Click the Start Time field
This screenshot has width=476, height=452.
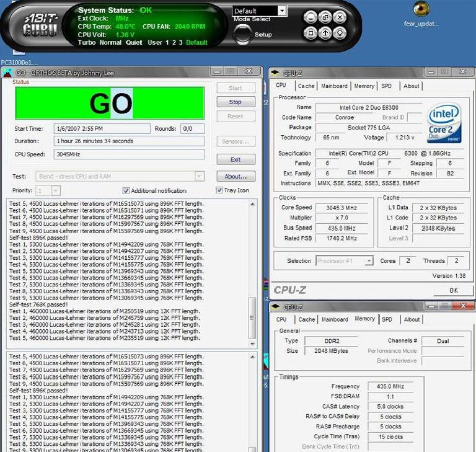pos(102,129)
